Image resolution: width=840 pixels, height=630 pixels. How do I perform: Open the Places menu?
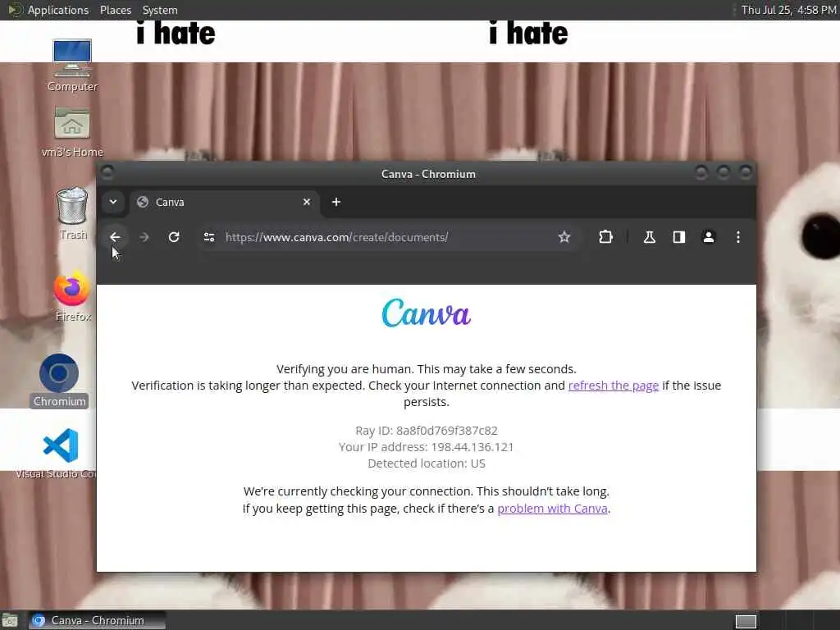click(x=116, y=10)
